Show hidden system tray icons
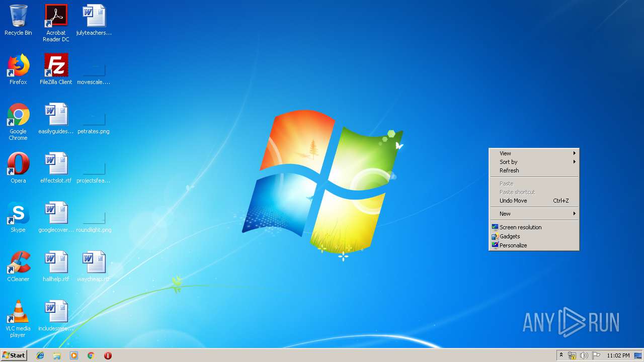 click(561, 355)
